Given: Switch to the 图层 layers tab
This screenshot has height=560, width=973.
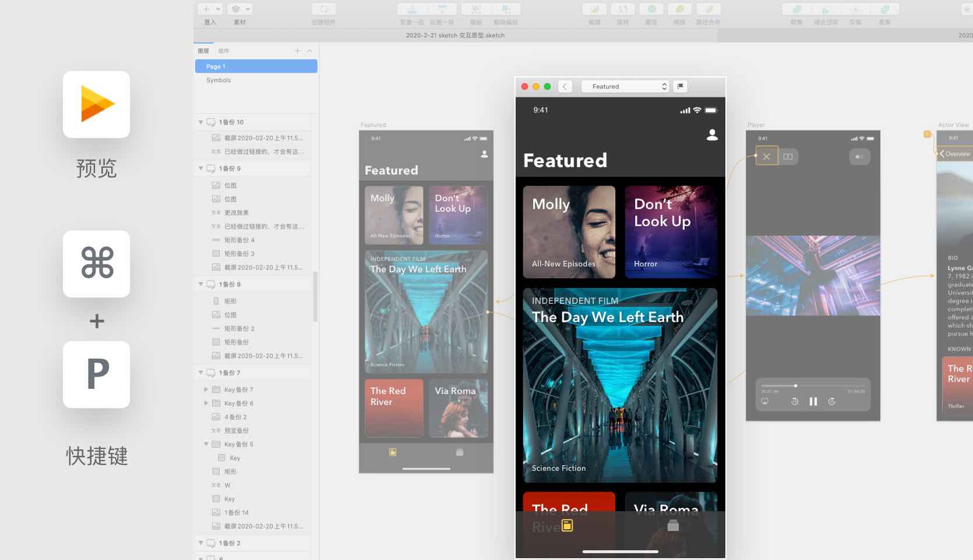Looking at the screenshot, I should point(203,51).
